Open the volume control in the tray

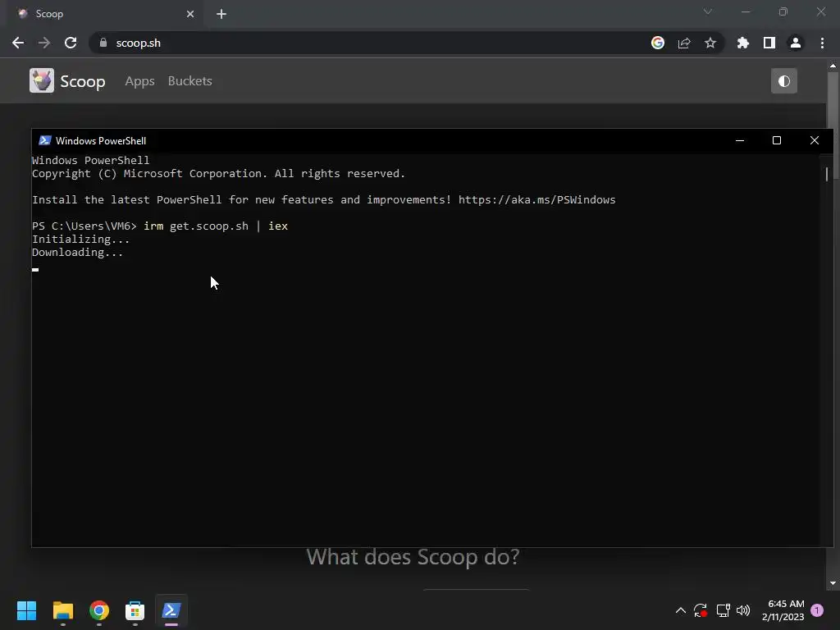tap(743, 610)
